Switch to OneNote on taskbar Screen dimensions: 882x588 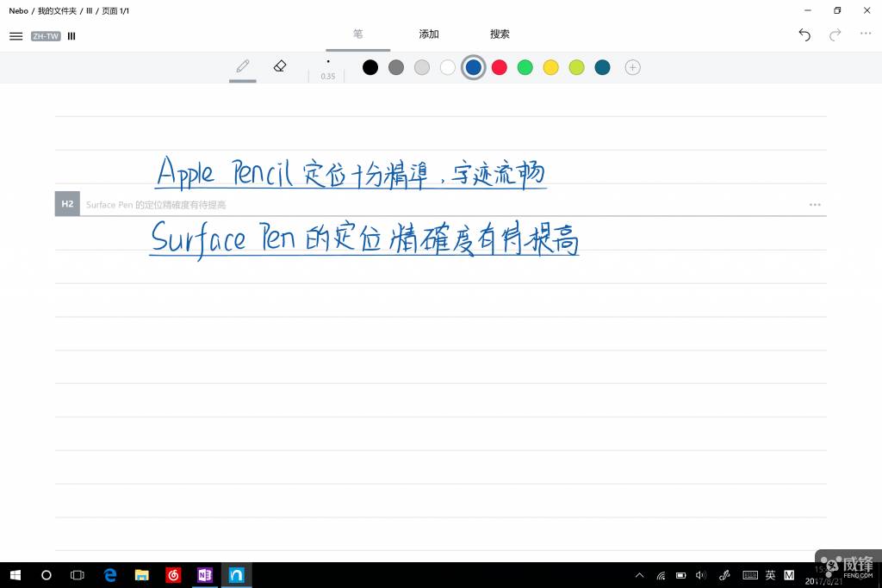pos(205,575)
